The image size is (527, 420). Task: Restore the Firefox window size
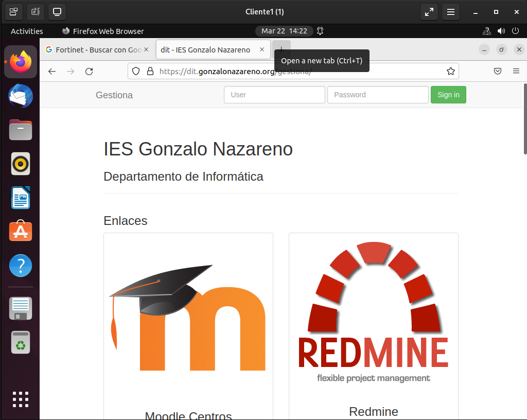click(501, 50)
